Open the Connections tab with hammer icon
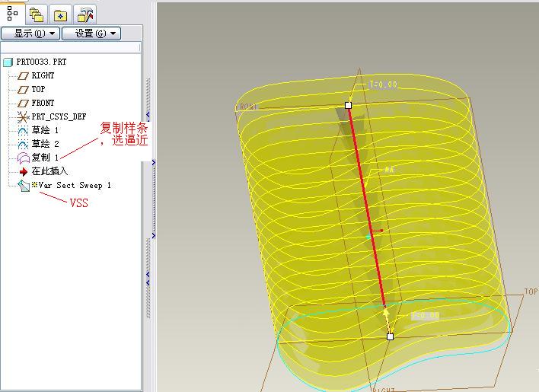 click(85, 14)
